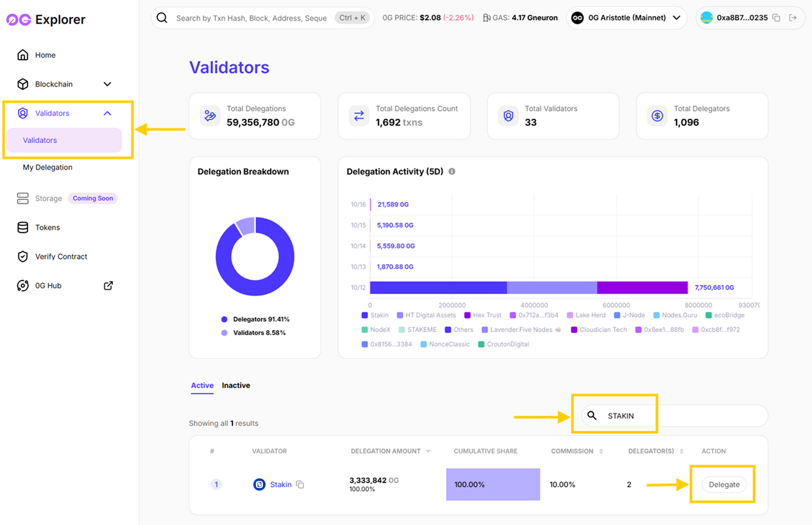Focus the validator search field containing STAKIN
The image size is (812, 525).
click(x=675, y=416)
